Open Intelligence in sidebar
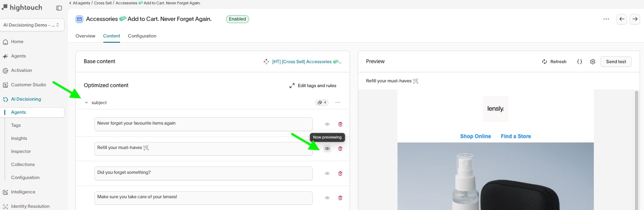The height and width of the screenshot is (210, 644). [23, 192]
